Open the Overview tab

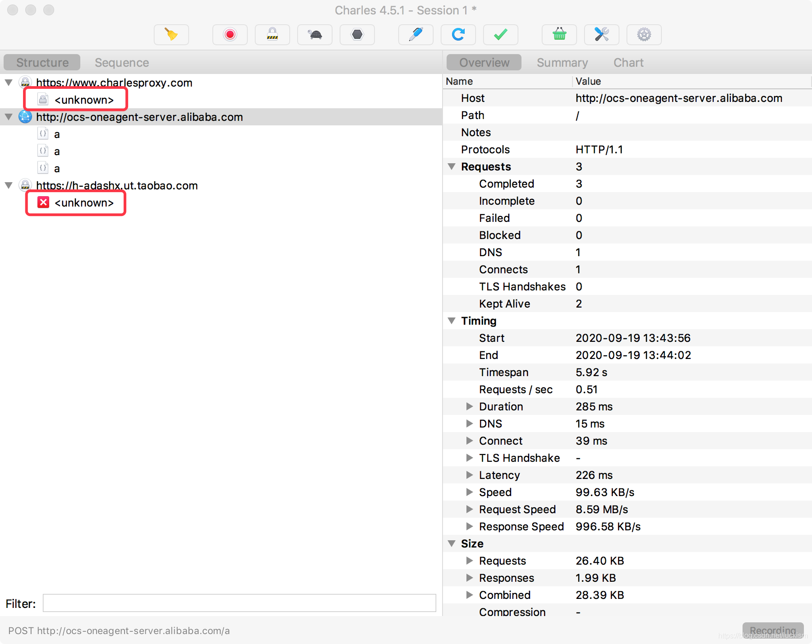point(484,62)
